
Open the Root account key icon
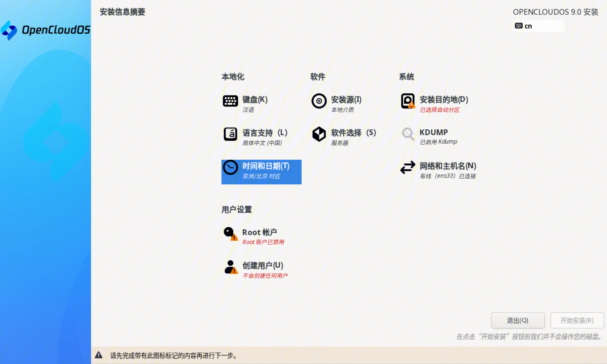230,233
